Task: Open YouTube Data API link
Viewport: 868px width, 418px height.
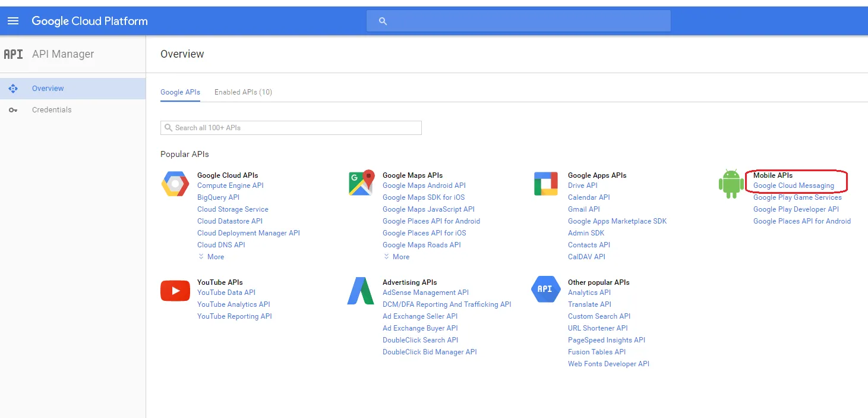Action: click(226, 293)
